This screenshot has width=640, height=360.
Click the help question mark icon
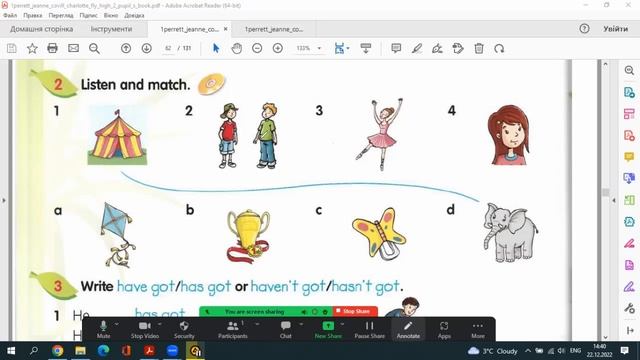coord(584,29)
